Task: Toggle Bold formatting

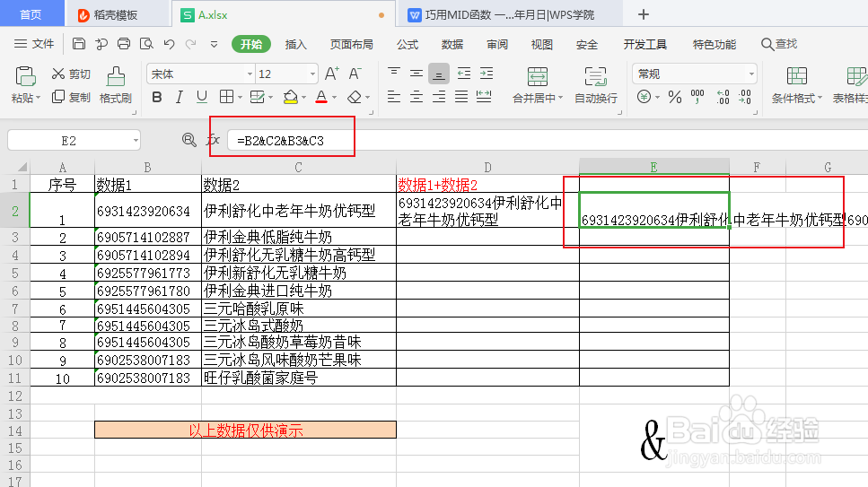Action: (157, 98)
